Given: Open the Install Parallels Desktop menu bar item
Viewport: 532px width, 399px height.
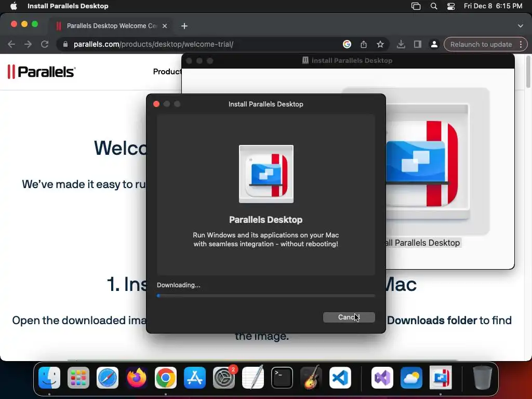Looking at the screenshot, I should coord(68,6).
